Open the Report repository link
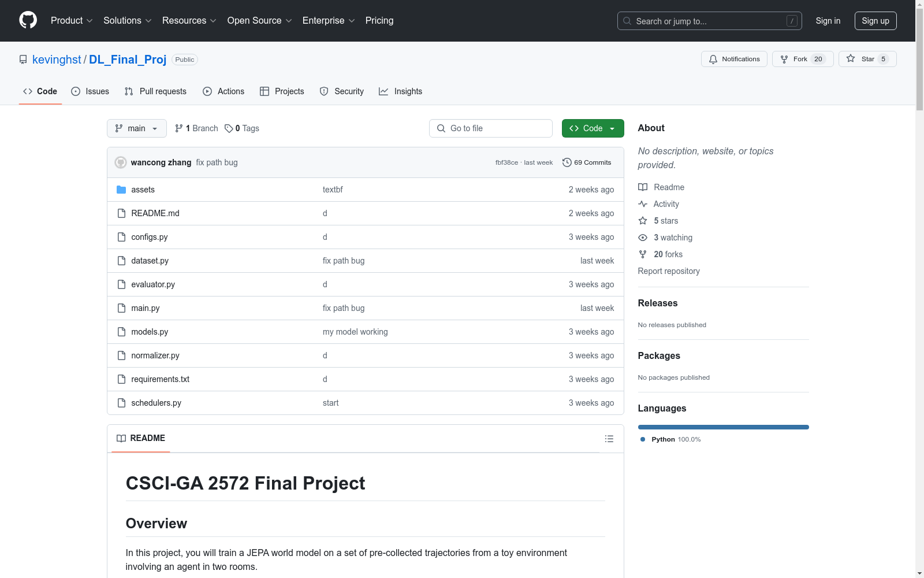Screen dimensions: 924x578 point(669,271)
